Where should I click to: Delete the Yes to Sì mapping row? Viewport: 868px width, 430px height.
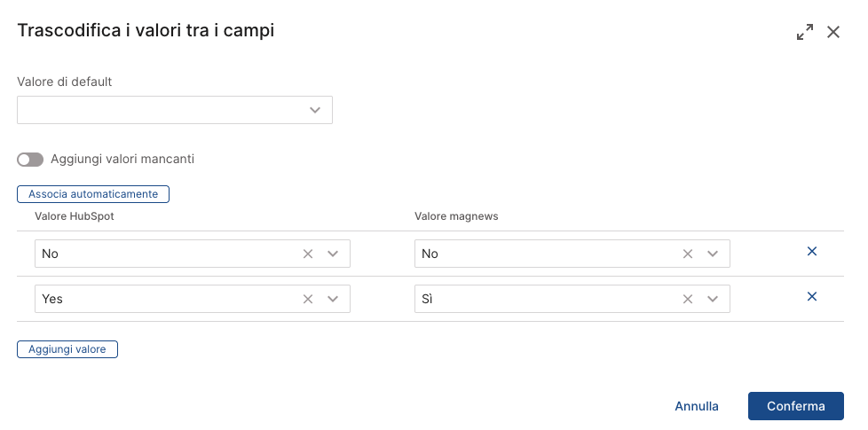pyautogui.click(x=811, y=297)
